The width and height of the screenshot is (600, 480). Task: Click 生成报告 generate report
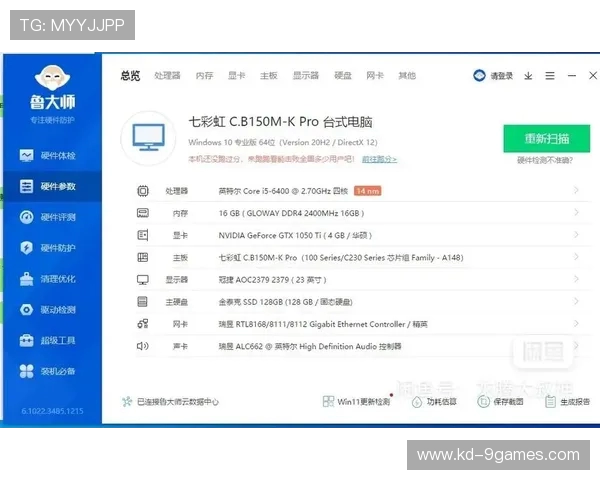(x=567, y=402)
